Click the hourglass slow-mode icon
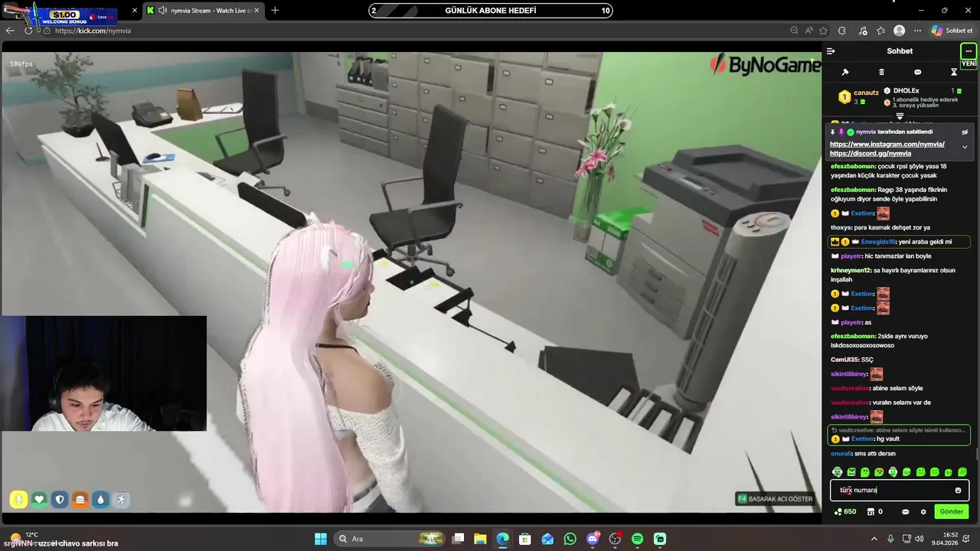Image resolution: width=980 pixels, height=551 pixels. click(954, 72)
